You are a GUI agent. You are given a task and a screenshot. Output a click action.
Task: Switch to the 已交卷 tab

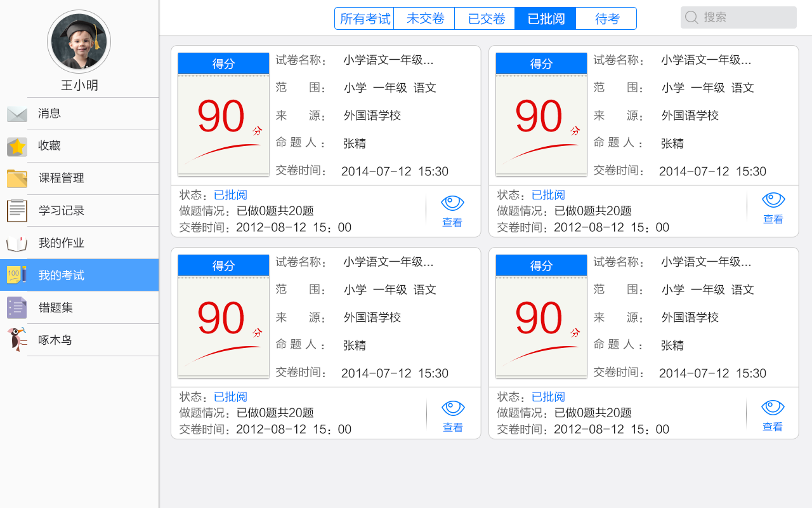coord(485,18)
